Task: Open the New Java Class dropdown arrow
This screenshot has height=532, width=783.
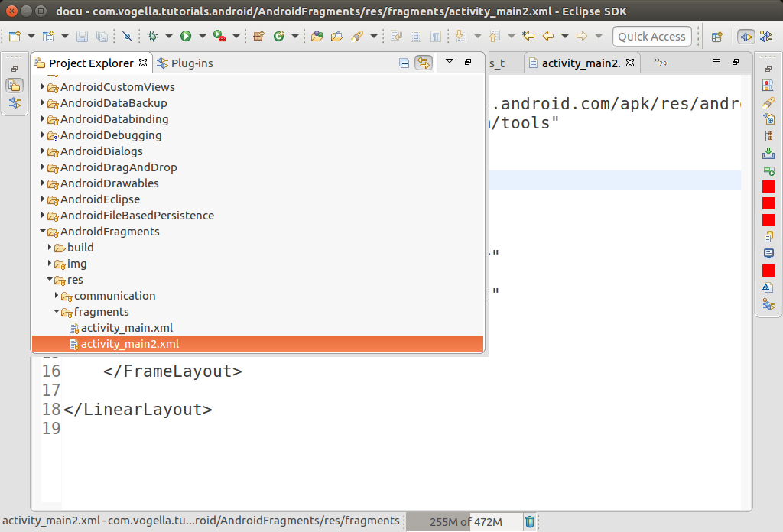Action: 295,36
